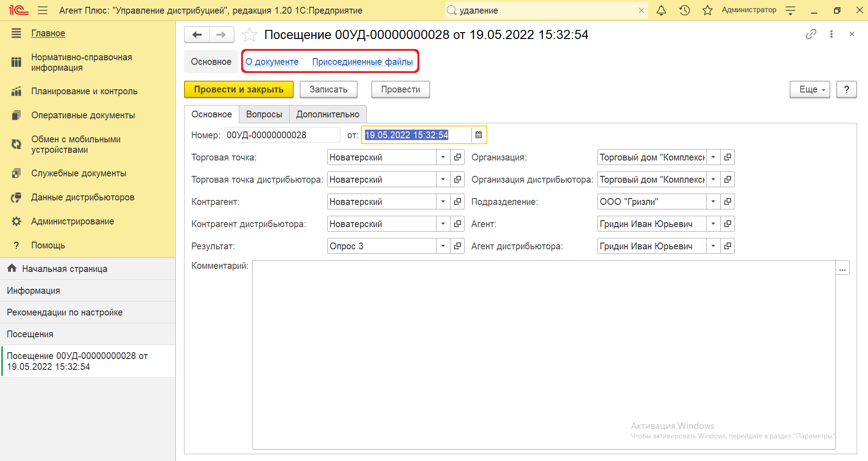Open Контрагент дистрибьютора linked item icon

(x=457, y=224)
